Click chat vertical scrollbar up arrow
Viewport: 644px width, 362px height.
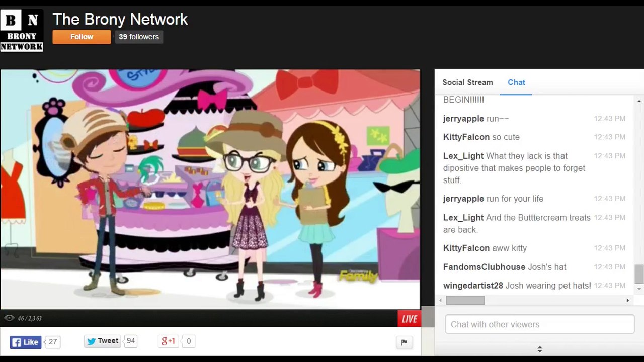click(x=639, y=101)
